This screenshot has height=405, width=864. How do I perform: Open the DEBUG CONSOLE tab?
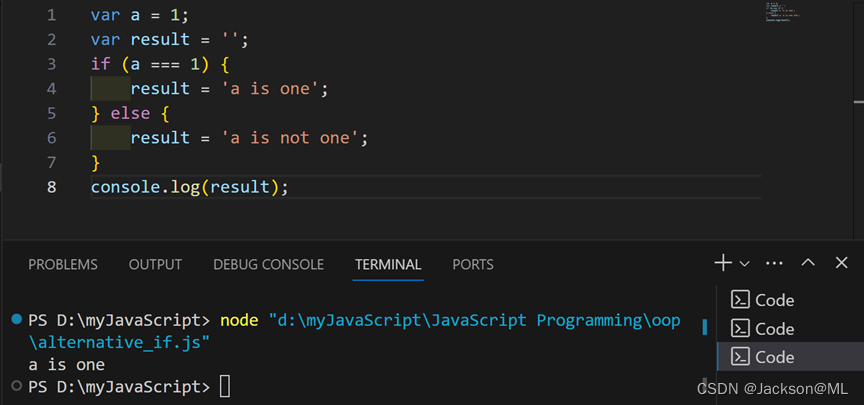pyautogui.click(x=268, y=265)
